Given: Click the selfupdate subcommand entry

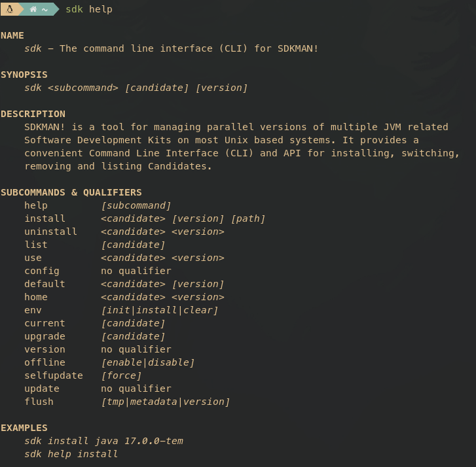Looking at the screenshot, I should click(x=54, y=375).
